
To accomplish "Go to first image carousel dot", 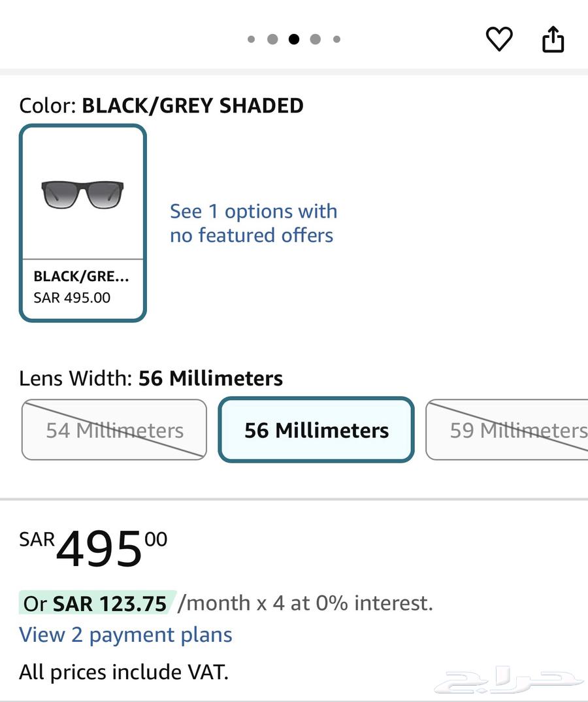I will (x=252, y=39).
